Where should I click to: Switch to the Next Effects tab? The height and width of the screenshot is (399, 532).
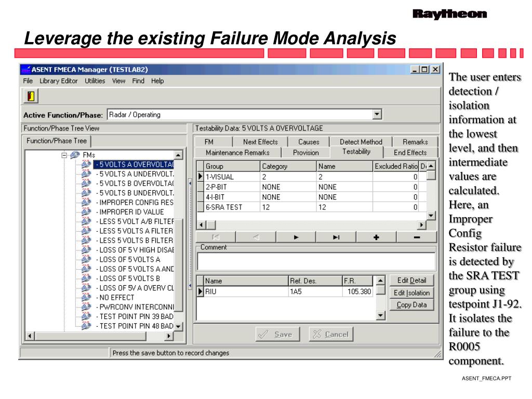click(x=260, y=142)
